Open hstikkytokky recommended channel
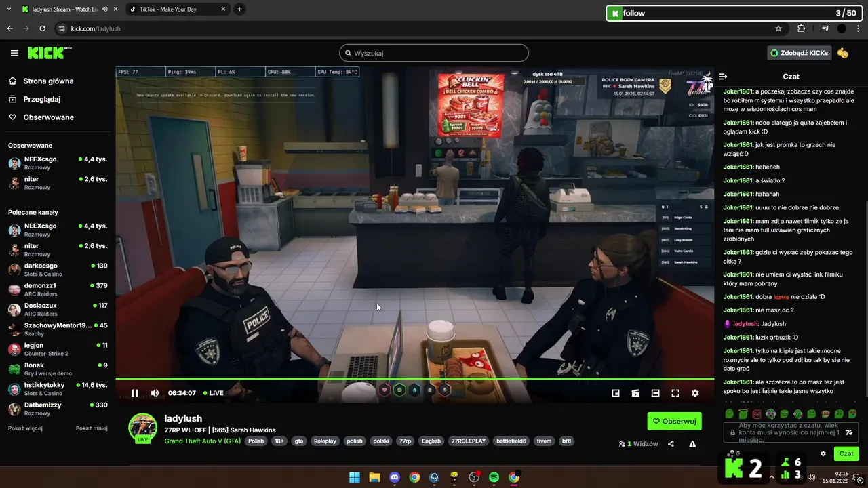The width and height of the screenshot is (868, 488). click(x=58, y=389)
